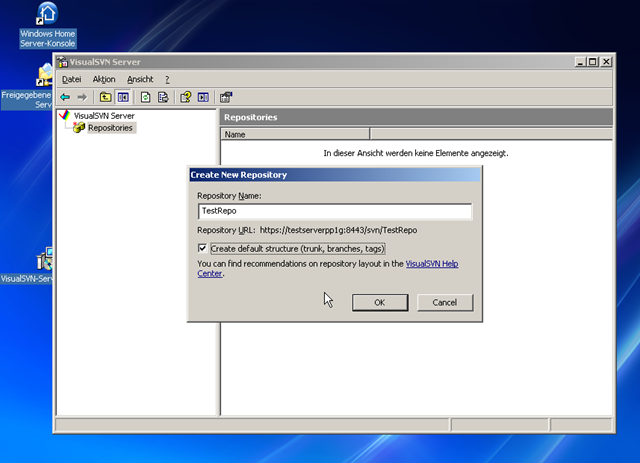The image size is (640, 463).
Task: Click the Back arrow in the toolbar
Action: tap(65, 97)
